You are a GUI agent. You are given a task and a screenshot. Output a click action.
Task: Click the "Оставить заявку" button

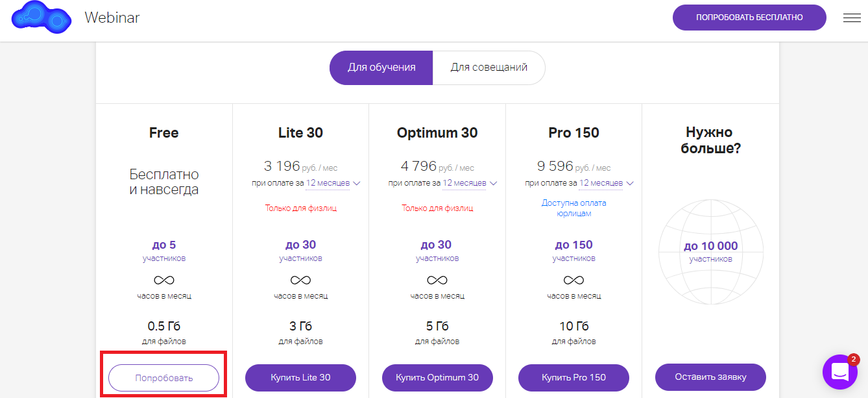[710, 377]
